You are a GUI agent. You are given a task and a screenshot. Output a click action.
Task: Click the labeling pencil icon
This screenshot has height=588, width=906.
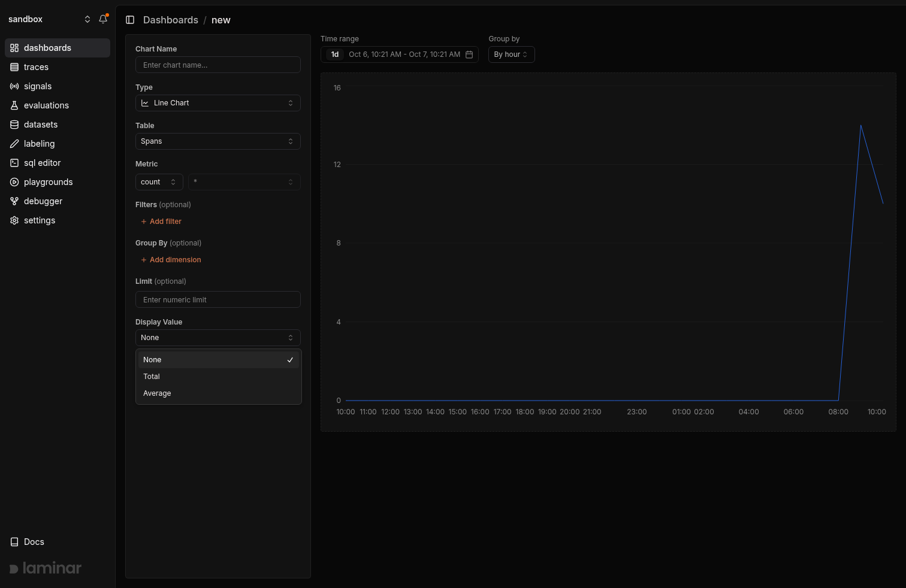tap(14, 144)
